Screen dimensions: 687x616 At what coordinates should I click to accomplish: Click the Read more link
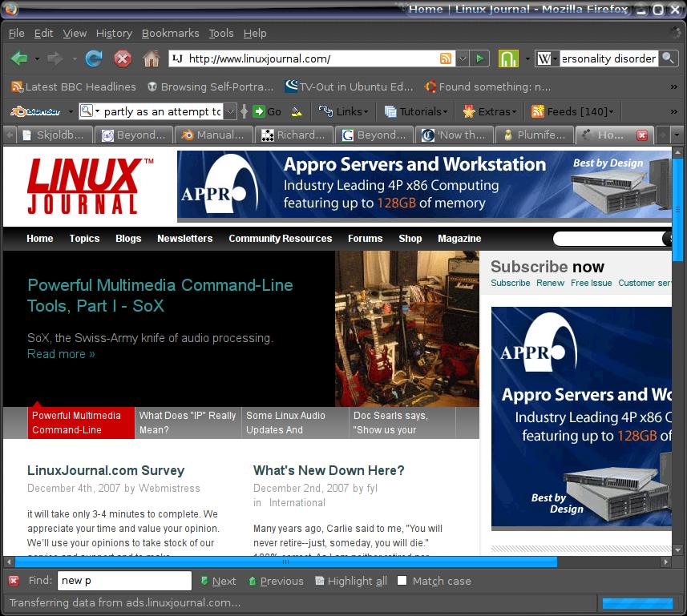(61, 354)
